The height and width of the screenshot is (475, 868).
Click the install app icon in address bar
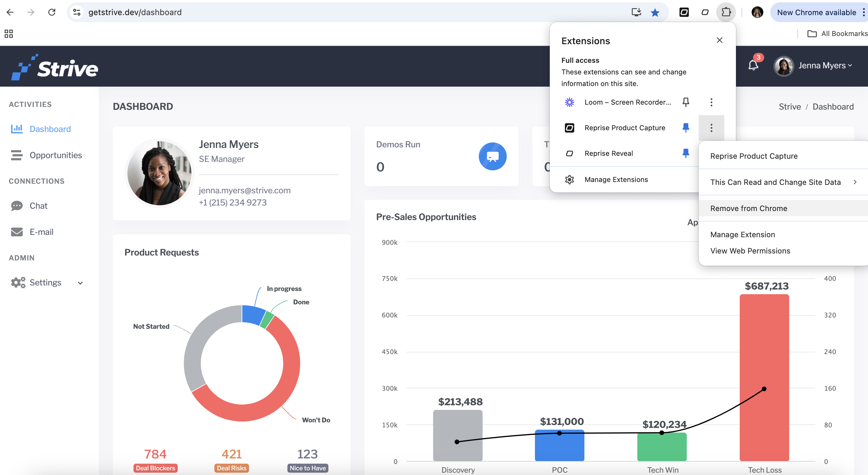pyautogui.click(x=636, y=12)
